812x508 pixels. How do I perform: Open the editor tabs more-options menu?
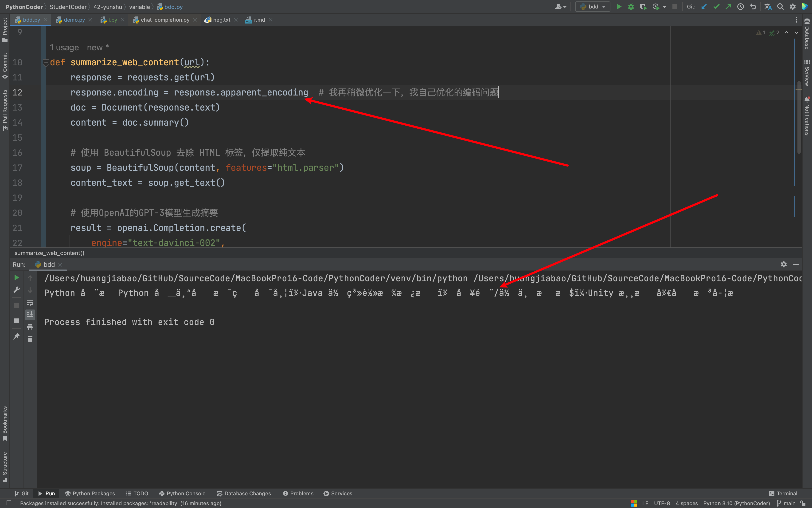[x=796, y=20]
